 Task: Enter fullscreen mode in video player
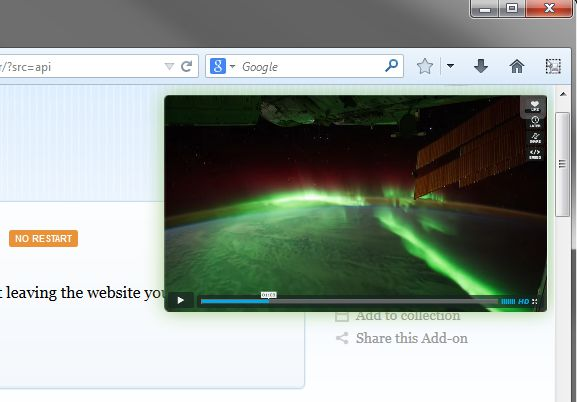point(535,302)
